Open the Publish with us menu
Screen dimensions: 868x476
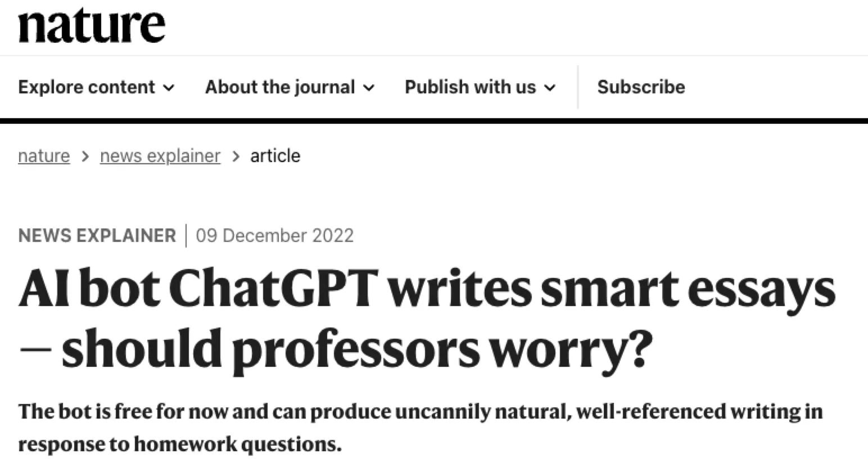click(x=471, y=87)
